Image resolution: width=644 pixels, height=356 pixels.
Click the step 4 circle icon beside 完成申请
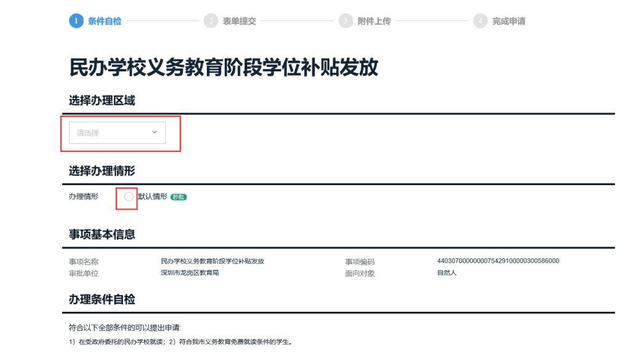480,20
